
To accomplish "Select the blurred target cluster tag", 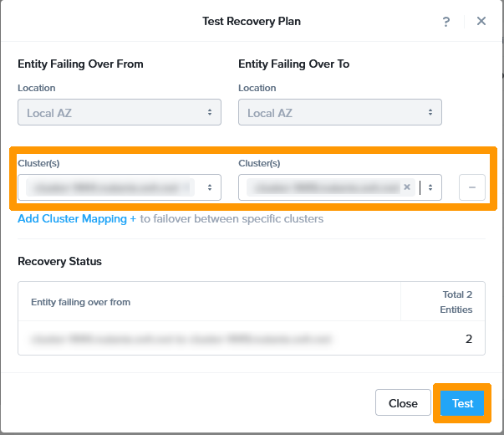I will 324,187.
